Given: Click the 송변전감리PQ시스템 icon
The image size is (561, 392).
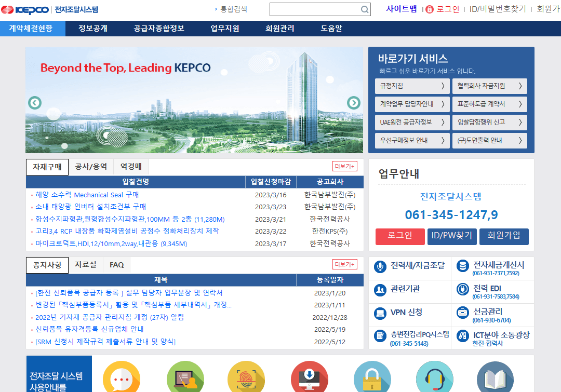Looking at the screenshot, I should 380,336.
